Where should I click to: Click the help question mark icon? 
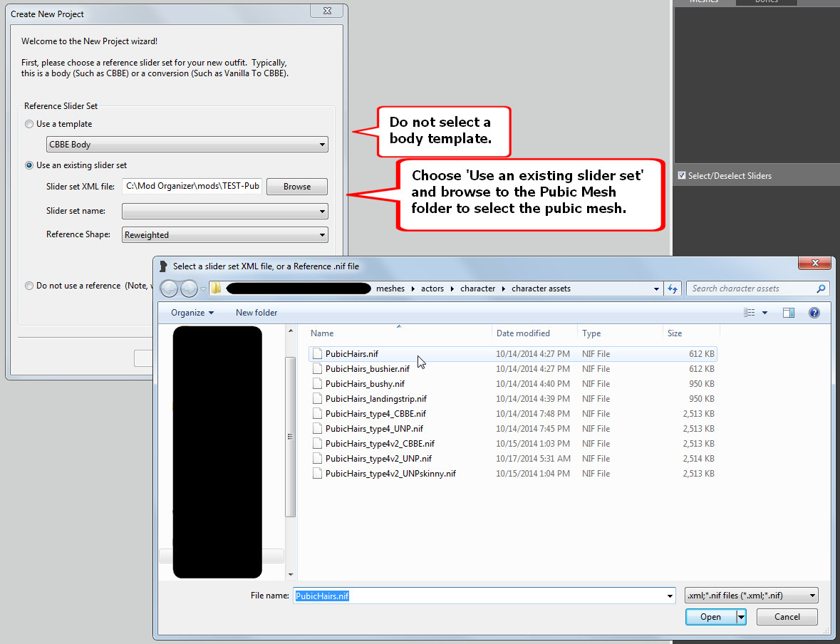pyautogui.click(x=814, y=313)
